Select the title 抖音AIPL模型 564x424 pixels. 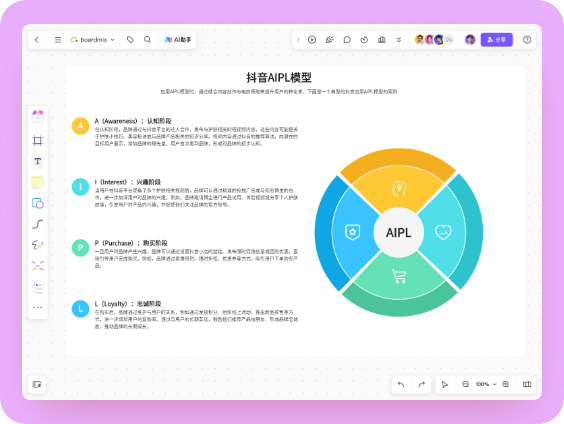pyautogui.click(x=279, y=77)
